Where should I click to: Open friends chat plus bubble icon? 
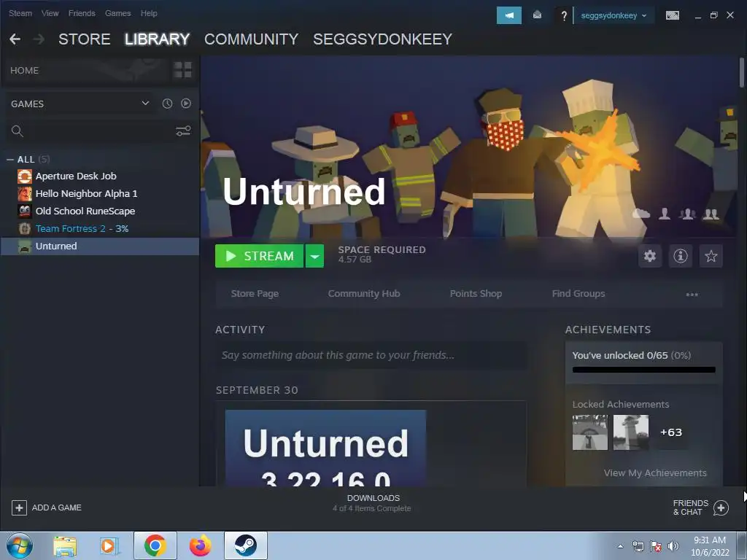721,507
